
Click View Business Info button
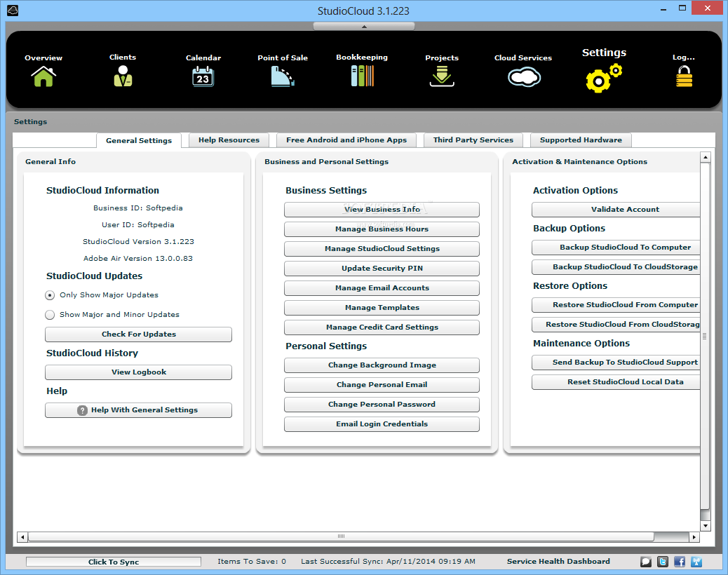point(382,210)
